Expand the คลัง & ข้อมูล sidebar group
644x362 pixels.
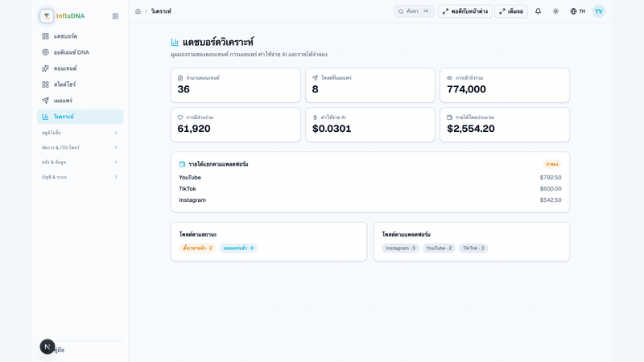point(80,162)
